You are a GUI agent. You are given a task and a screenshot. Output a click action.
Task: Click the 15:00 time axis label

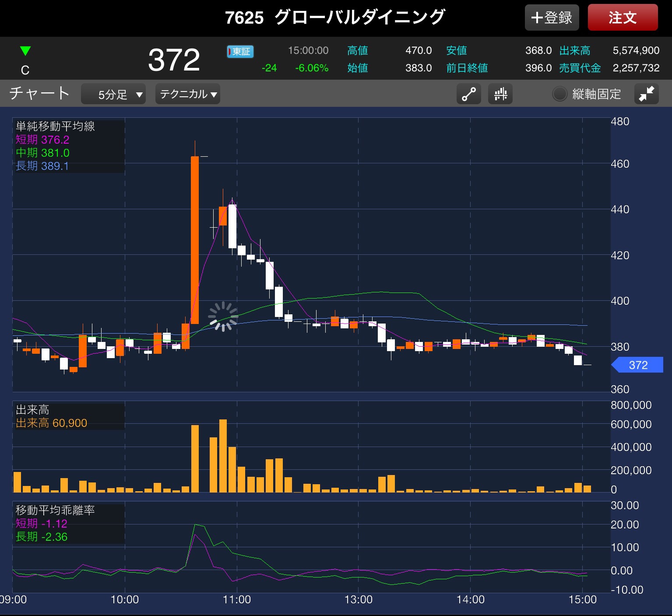pos(583,600)
